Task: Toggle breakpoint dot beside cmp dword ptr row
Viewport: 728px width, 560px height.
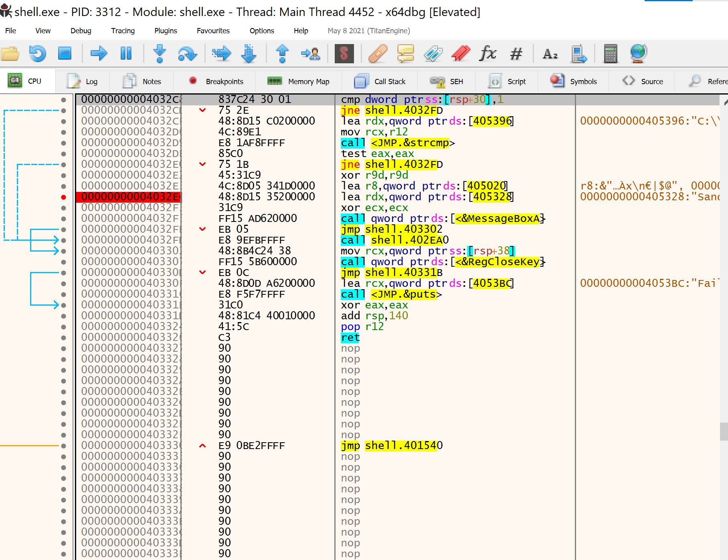Action: pos(63,100)
